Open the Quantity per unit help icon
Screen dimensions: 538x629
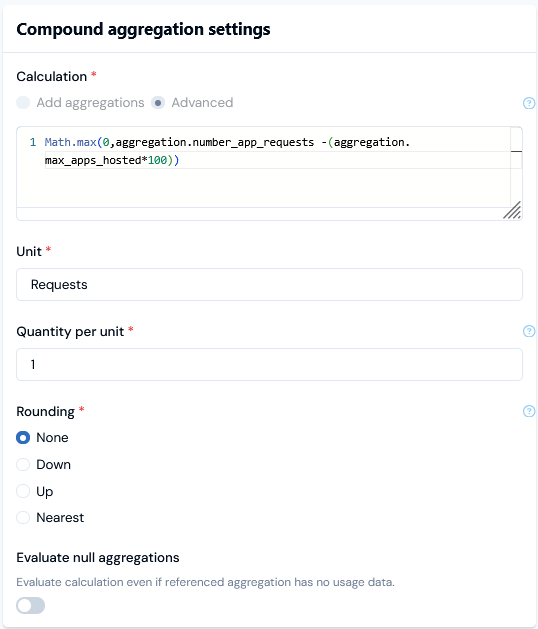[x=529, y=331]
